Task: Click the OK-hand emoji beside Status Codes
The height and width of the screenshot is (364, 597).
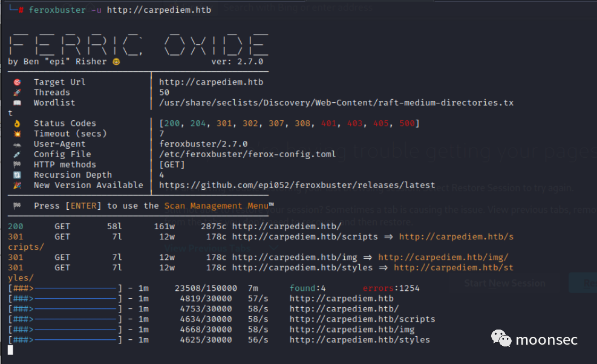Action: pos(17,123)
